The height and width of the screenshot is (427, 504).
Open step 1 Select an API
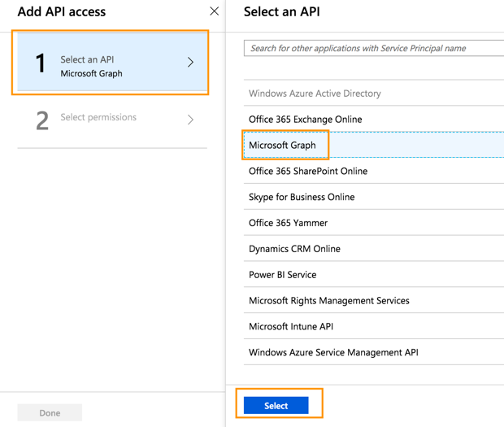pos(111,63)
